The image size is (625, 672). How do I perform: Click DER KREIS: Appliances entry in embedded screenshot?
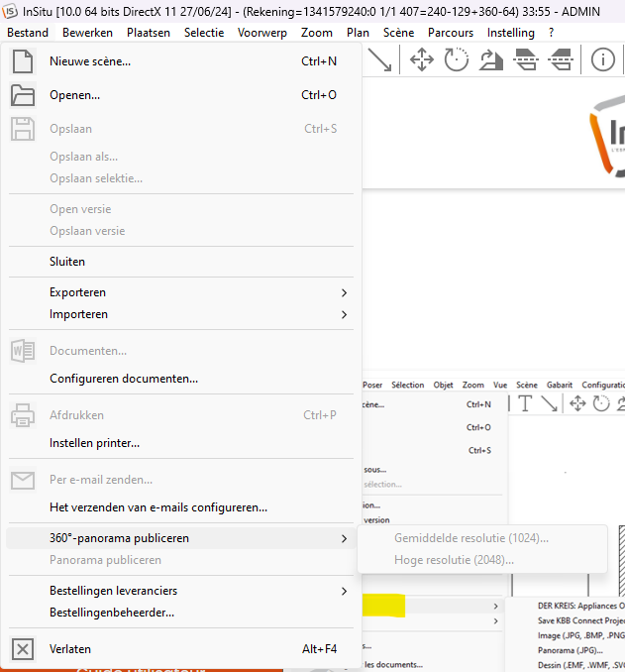(x=580, y=606)
